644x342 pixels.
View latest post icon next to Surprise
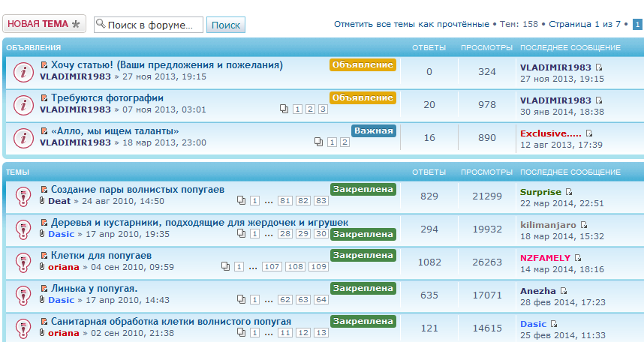tap(569, 193)
